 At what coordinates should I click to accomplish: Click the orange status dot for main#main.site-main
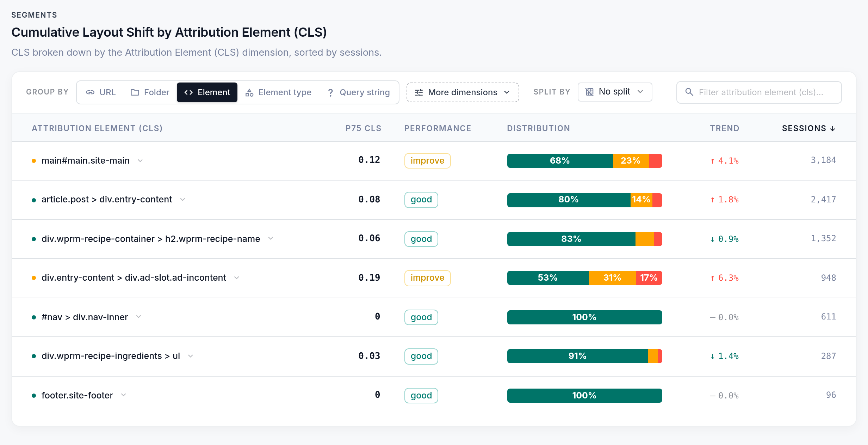[x=34, y=161]
